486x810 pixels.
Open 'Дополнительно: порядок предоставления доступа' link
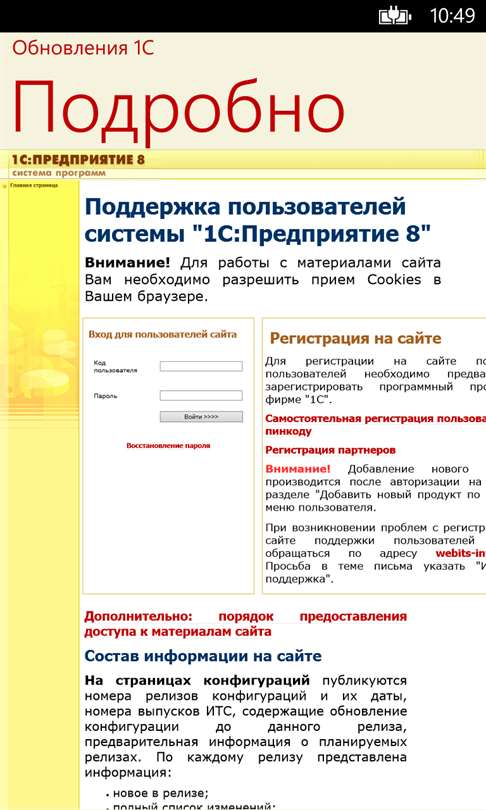(x=245, y=624)
